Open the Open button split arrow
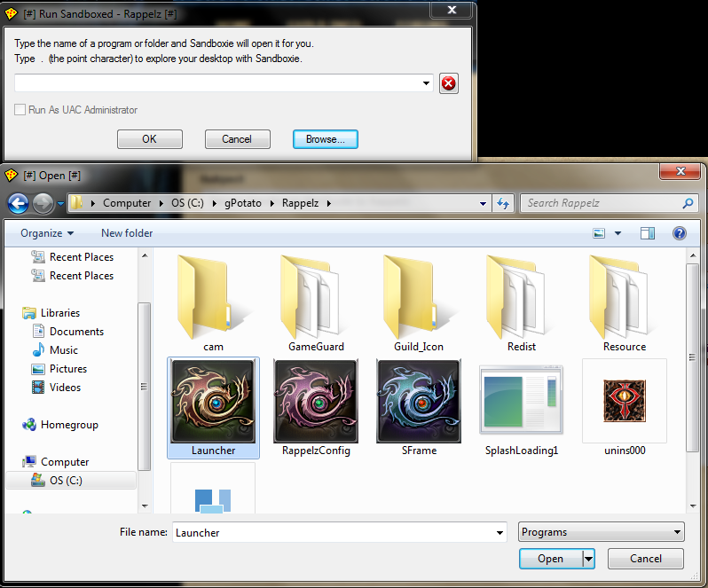The height and width of the screenshot is (588, 708). click(588, 559)
